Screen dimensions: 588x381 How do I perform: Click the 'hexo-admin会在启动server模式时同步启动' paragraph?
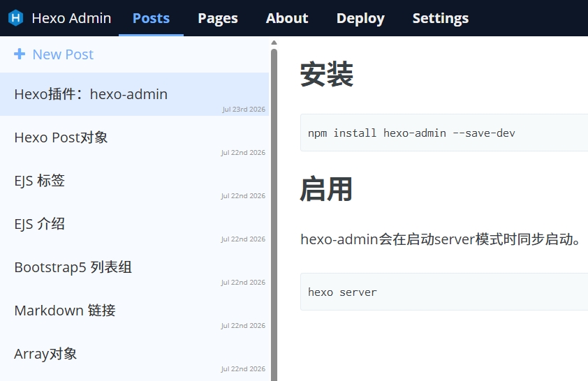[441, 239]
